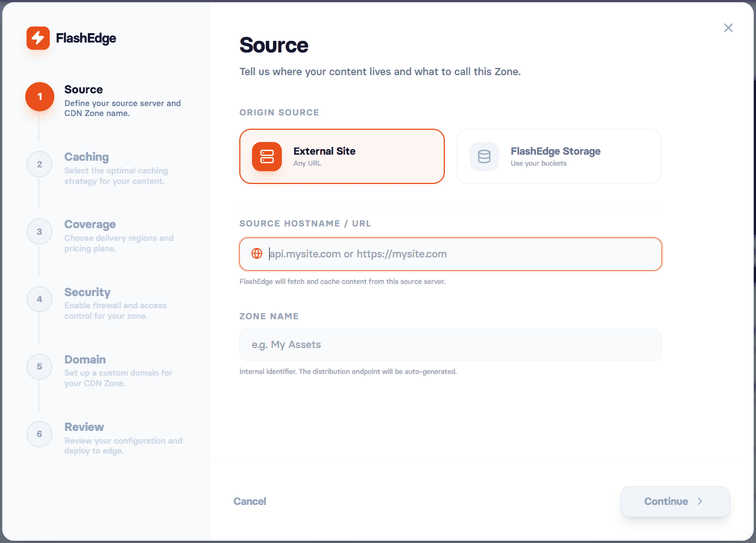756x543 pixels.
Task: Focus the Zone Name input field
Action: pos(450,345)
